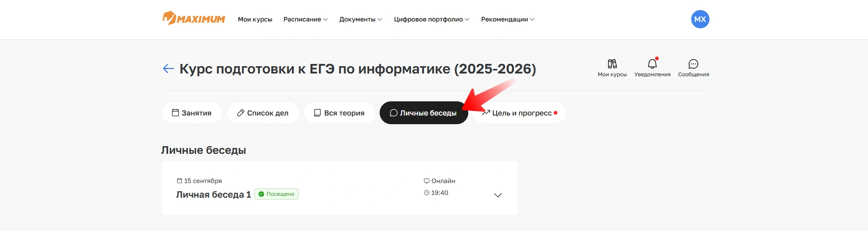The image size is (868, 231).
Task: Open the Список дел tab
Action: 263,113
